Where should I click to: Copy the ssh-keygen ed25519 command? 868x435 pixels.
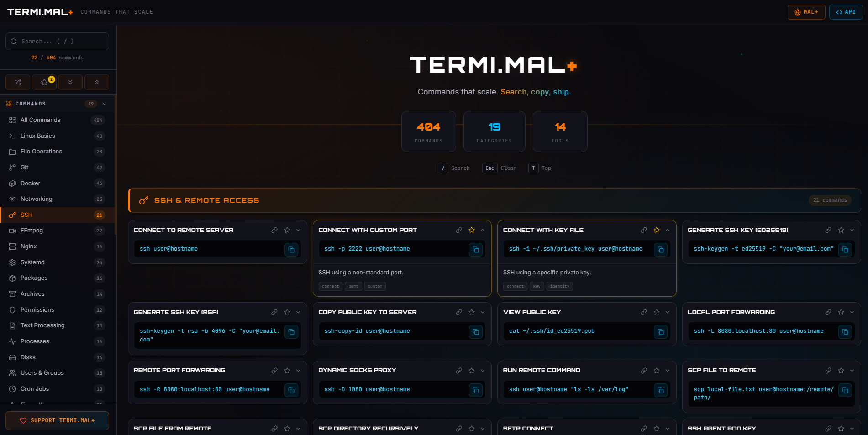point(845,250)
